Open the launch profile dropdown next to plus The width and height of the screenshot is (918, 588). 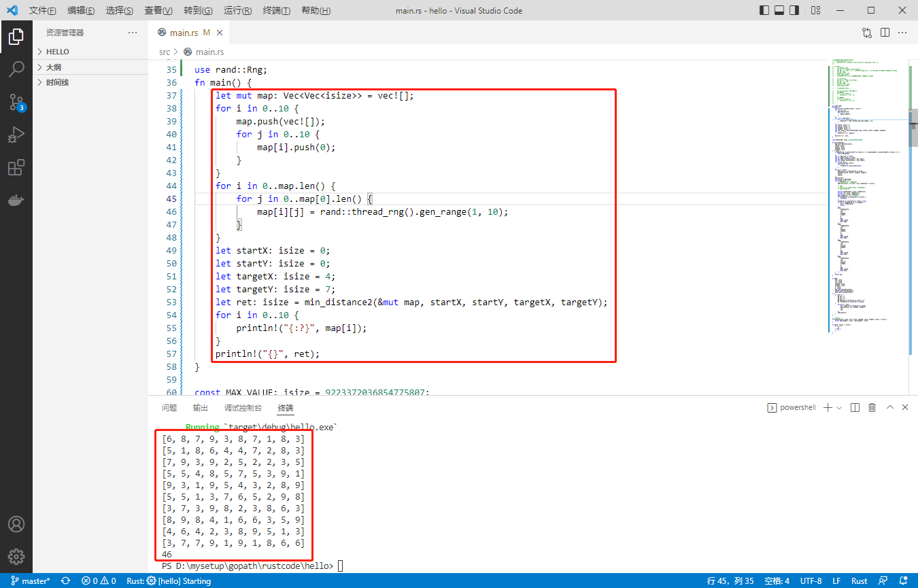pos(839,407)
